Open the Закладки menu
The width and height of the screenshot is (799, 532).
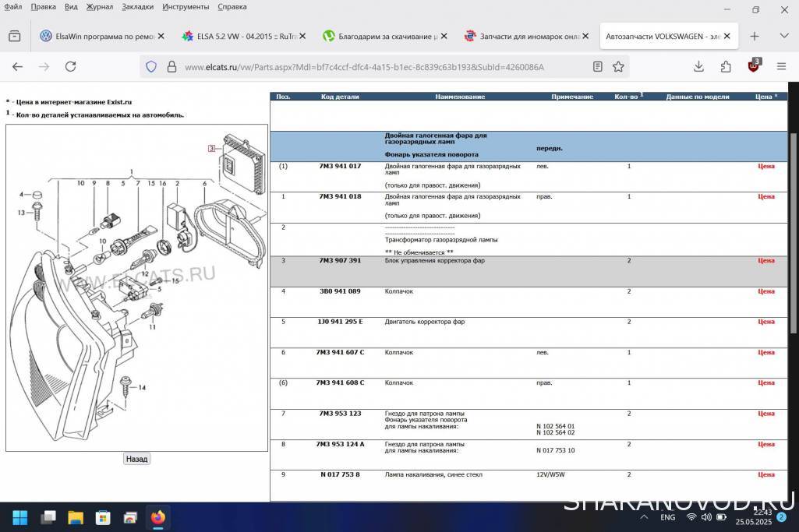(x=137, y=7)
